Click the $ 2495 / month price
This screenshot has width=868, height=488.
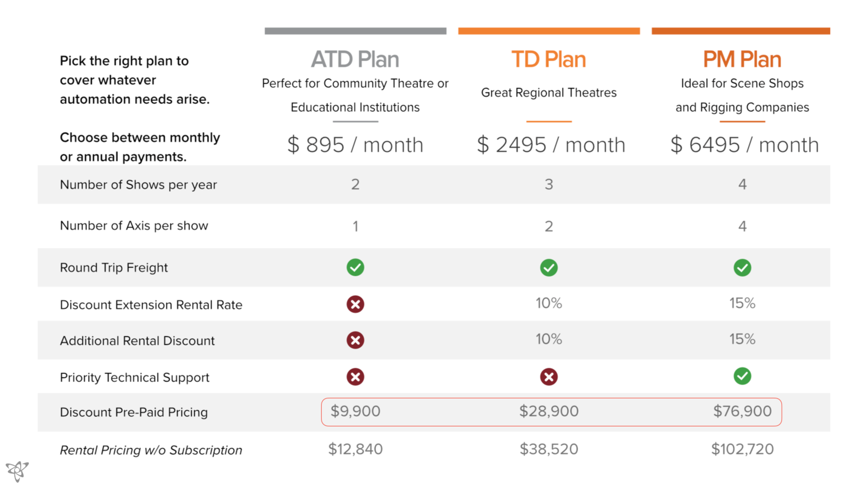click(x=551, y=145)
